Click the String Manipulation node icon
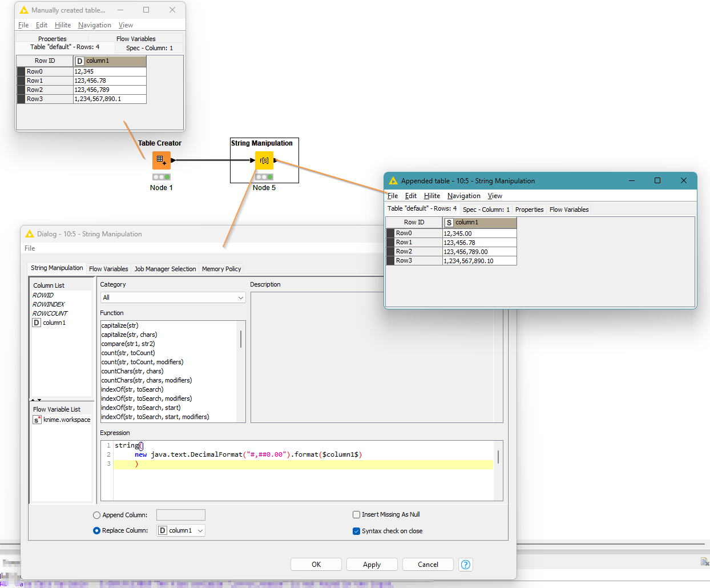The image size is (710, 588). [x=264, y=160]
